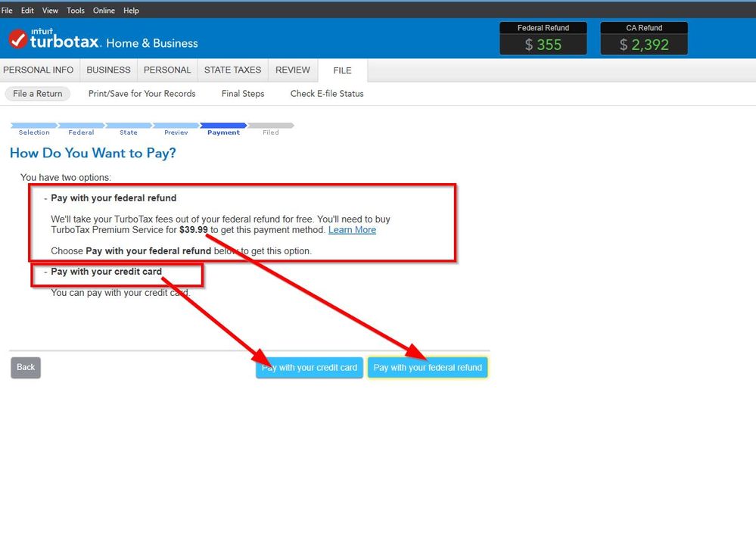Click the Learn More link
756x535 pixels.
click(352, 230)
